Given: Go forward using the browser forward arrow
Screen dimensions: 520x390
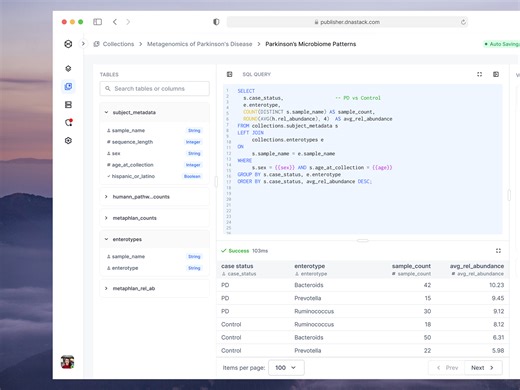Looking at the screenshot, I should [128, 22].
